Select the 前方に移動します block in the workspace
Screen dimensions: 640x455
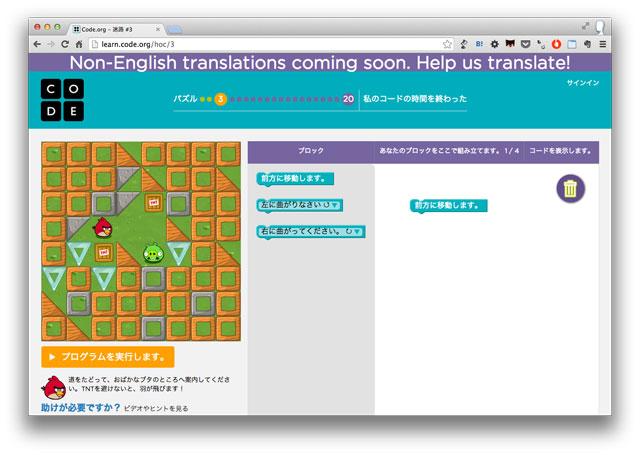point(449,205)
